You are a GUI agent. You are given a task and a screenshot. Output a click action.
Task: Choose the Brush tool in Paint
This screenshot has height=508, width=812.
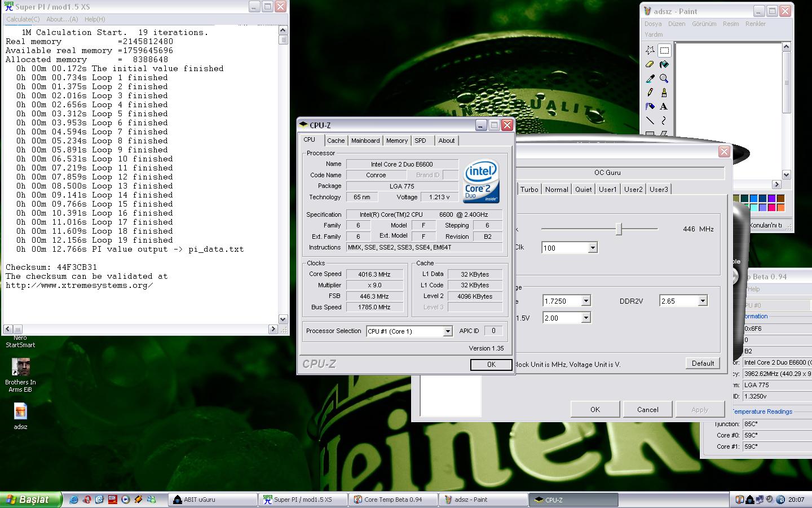(x=664, y=92)
